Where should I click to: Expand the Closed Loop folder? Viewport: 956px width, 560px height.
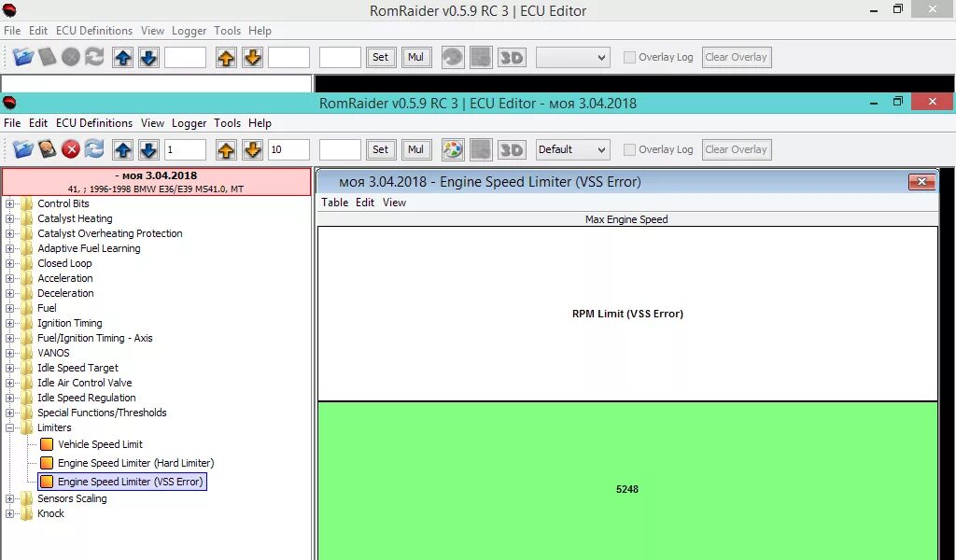(9, 263)
